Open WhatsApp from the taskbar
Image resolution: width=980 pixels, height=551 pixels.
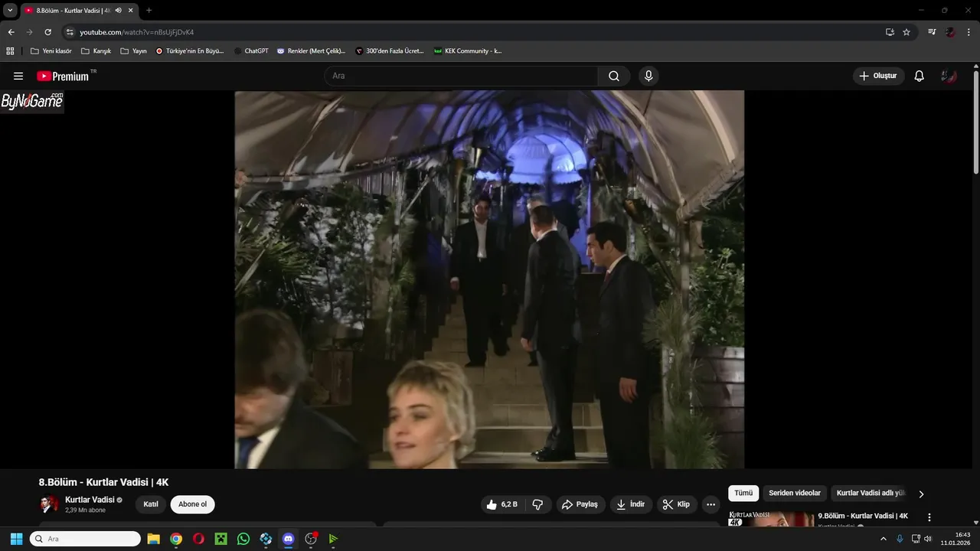243,539
